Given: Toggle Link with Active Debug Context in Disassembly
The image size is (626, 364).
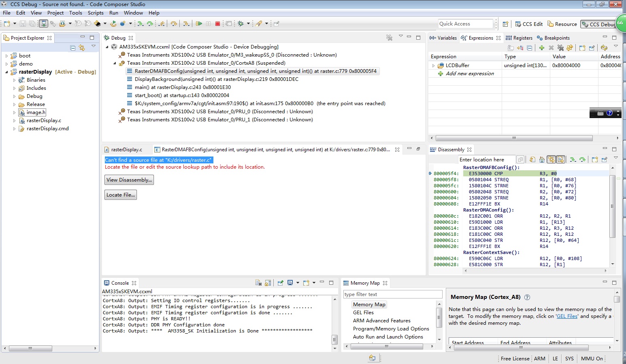Looking at the screenshot, I should click(551, 160).
